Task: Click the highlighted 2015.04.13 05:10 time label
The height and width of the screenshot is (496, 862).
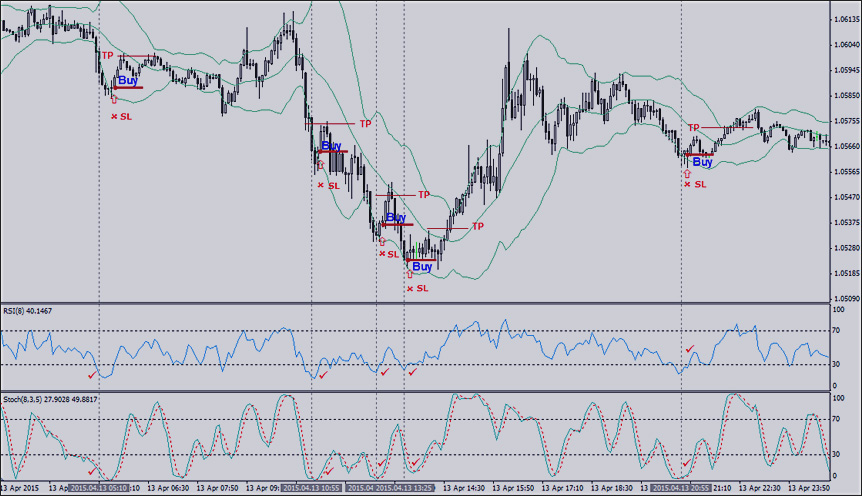Action: pyautogui.click(x=98, y=489)
